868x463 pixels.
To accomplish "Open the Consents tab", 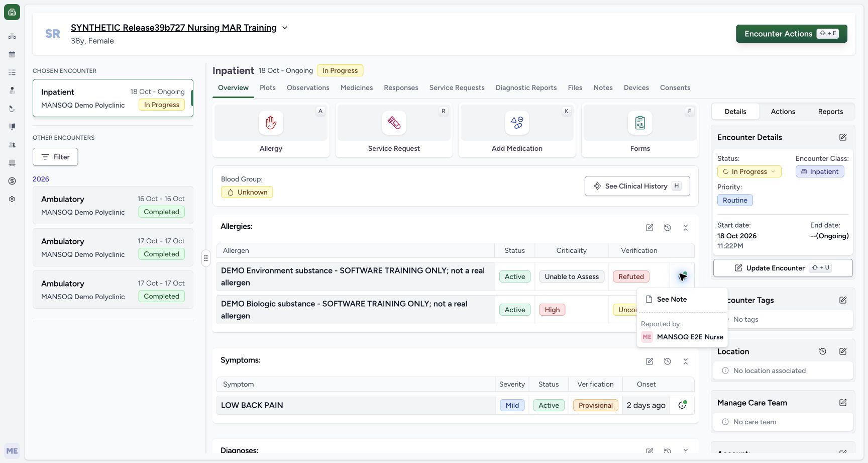I will click(675, 87).
